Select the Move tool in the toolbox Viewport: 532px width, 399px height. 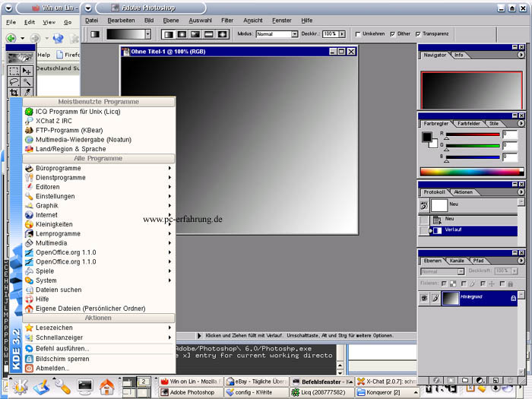(x=27, y=71)
